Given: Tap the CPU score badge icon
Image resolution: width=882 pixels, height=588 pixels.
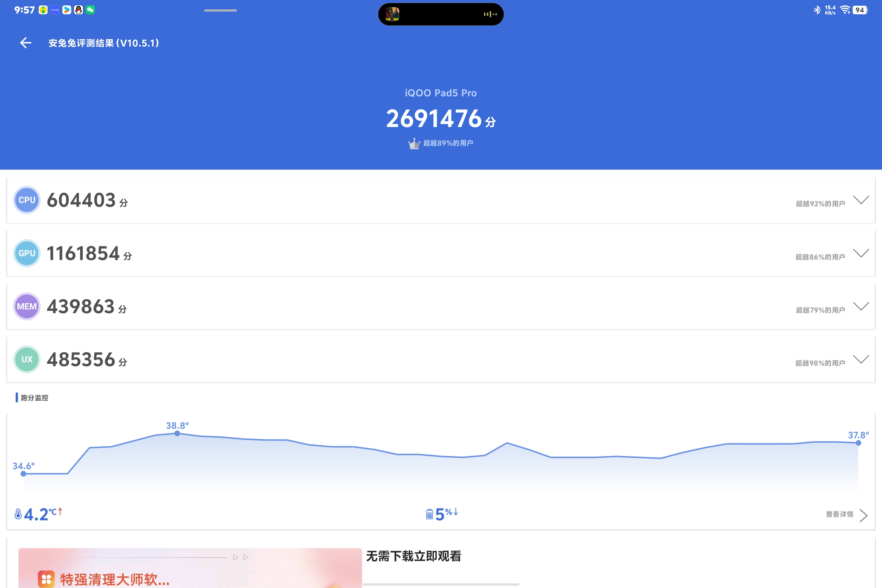Looking at the screenshot, I should point(26,200).
